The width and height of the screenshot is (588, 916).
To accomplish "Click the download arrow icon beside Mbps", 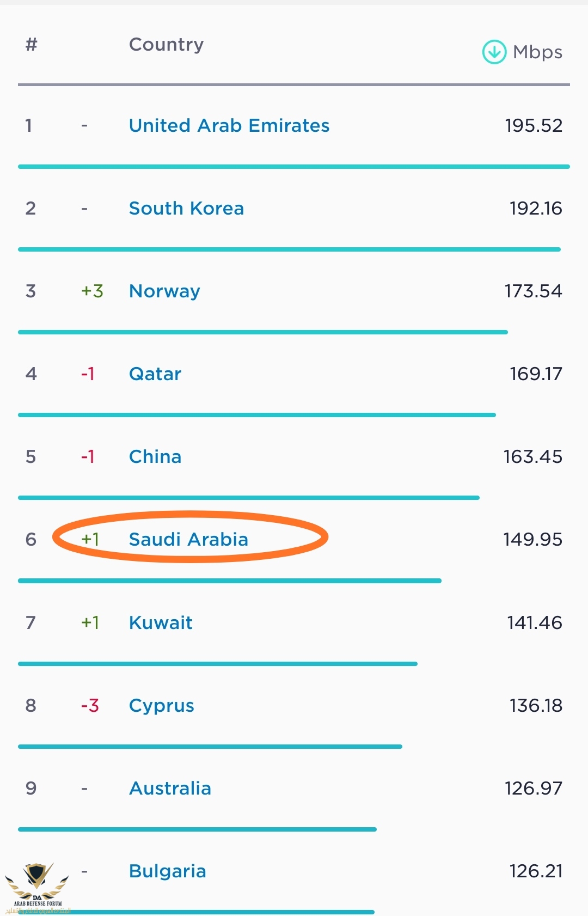I will [494, 52].
